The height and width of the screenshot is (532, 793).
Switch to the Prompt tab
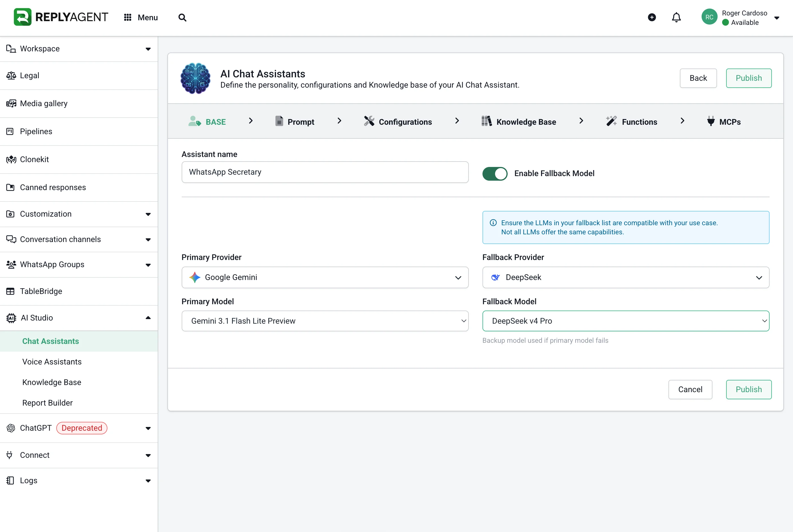tap(295, 122)
